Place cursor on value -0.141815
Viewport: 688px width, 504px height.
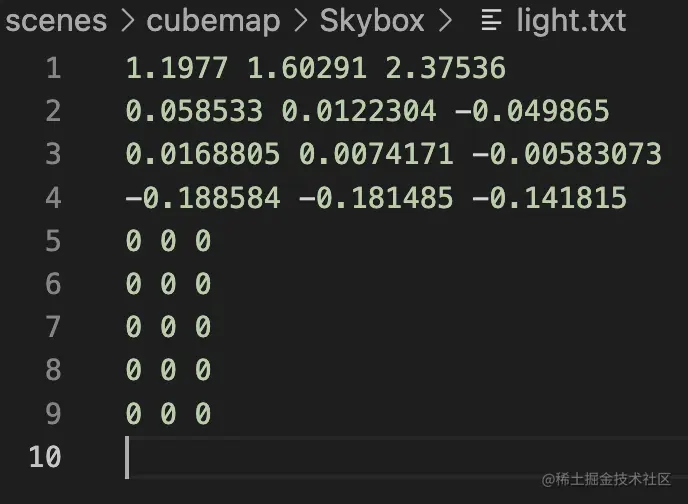(549, 197)
